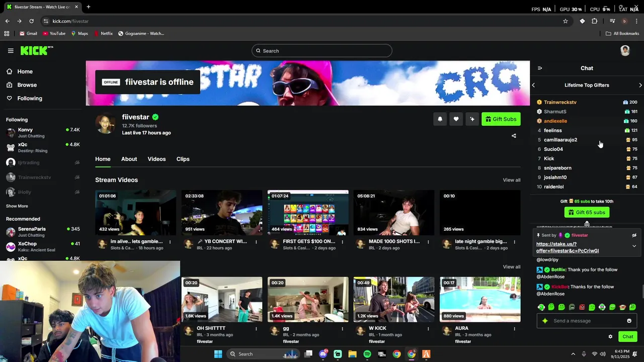Toggle follow heart for fiivestar

point(456,119)
